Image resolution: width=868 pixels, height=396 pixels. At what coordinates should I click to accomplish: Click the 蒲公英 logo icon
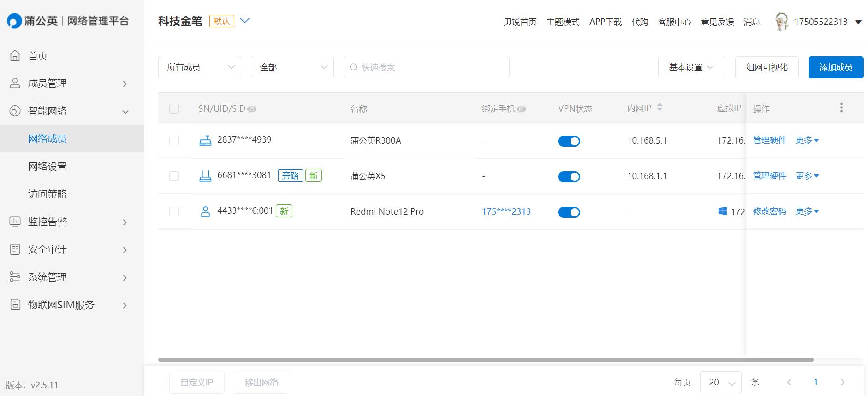pos(14,21)
